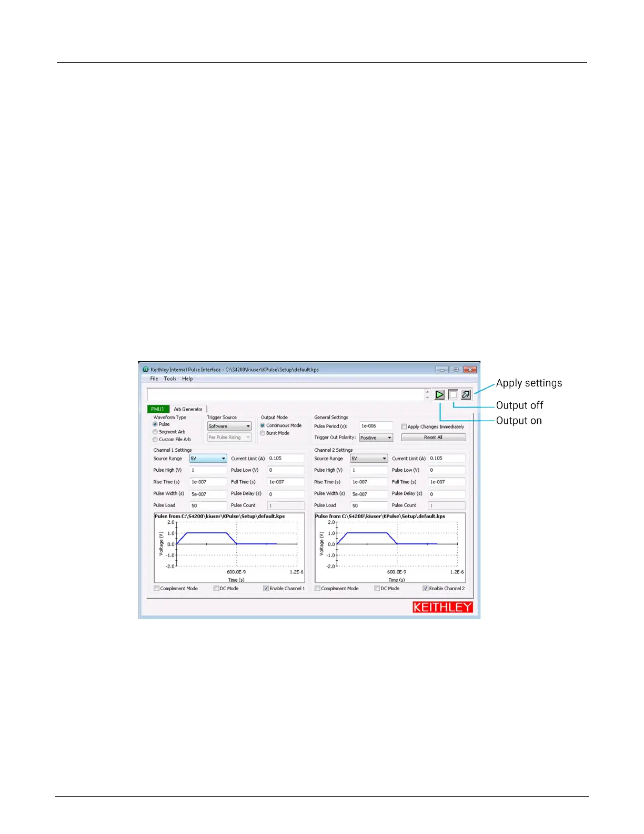Click Channel 1 Pulse Load field
Screen dimensions: 644x834
pos(208,505)
